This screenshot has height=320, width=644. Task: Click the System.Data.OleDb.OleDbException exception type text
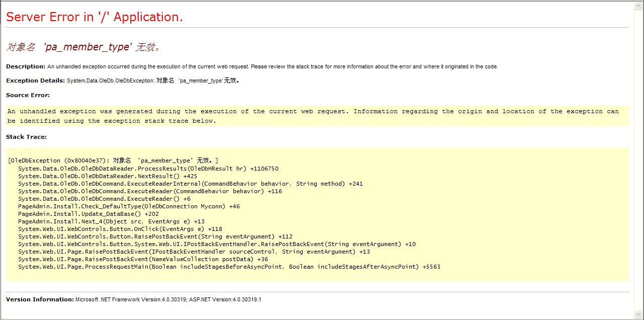point(110,81)
